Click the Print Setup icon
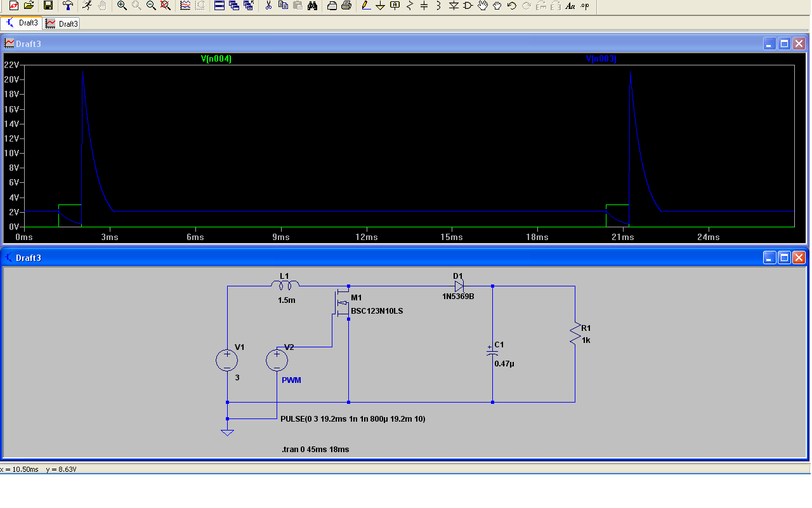 [332, 6]
